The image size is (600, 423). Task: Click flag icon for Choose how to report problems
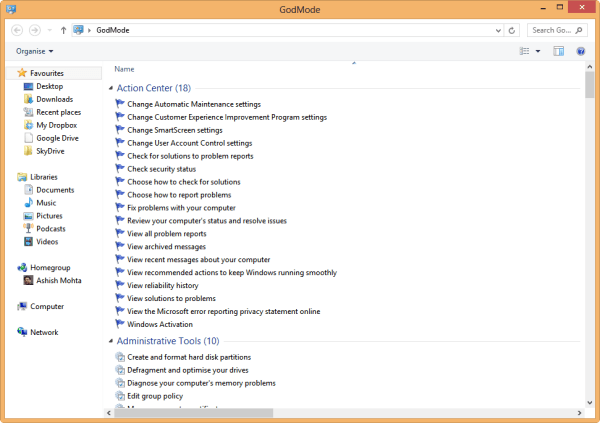point(120,194)
